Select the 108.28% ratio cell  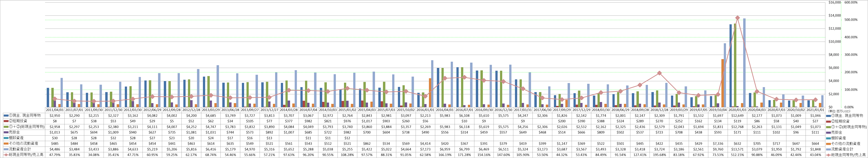pyautogui.click(x=347, y=155)
